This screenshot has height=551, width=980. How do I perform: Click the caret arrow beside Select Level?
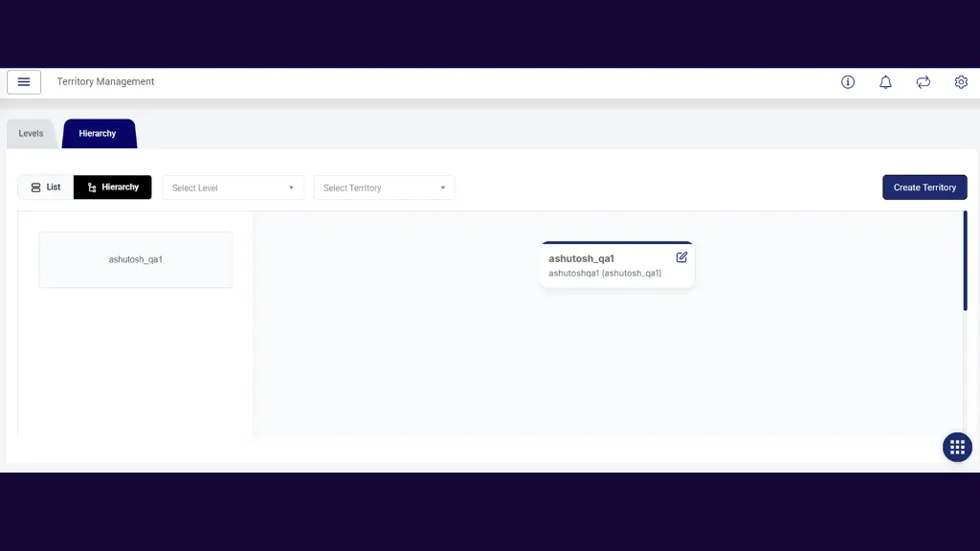click(292, 187)
